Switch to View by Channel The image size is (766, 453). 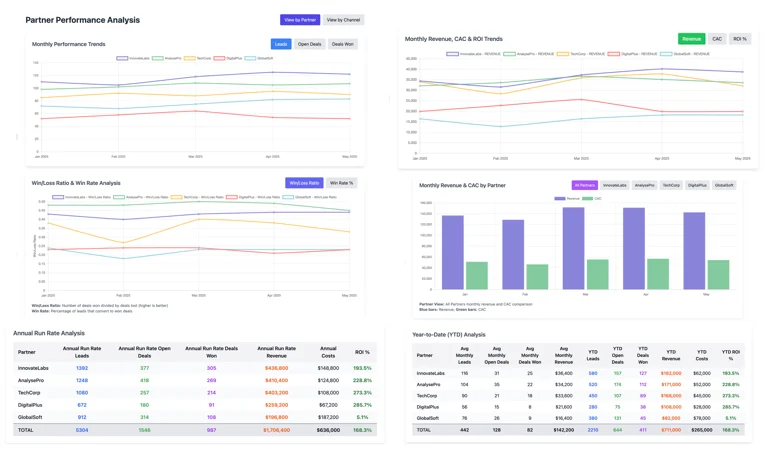[x=343, y=20]
